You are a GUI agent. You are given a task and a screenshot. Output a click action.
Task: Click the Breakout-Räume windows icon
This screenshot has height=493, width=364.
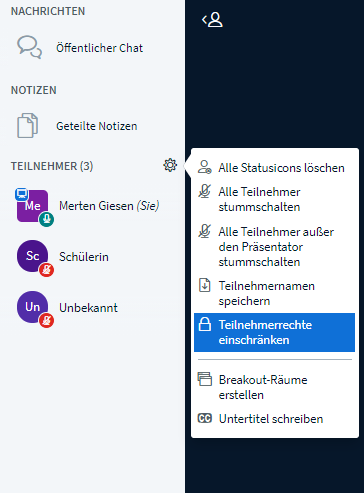205,379
